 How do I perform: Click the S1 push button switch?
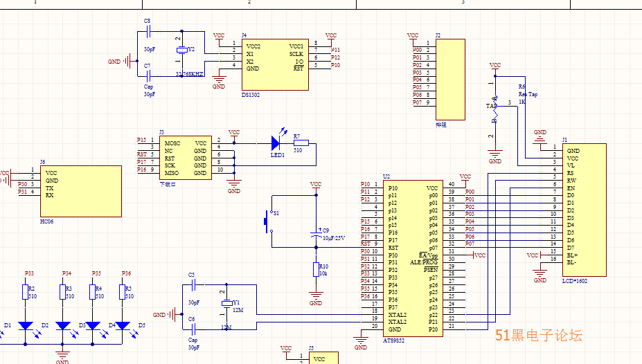pos(267,221)
